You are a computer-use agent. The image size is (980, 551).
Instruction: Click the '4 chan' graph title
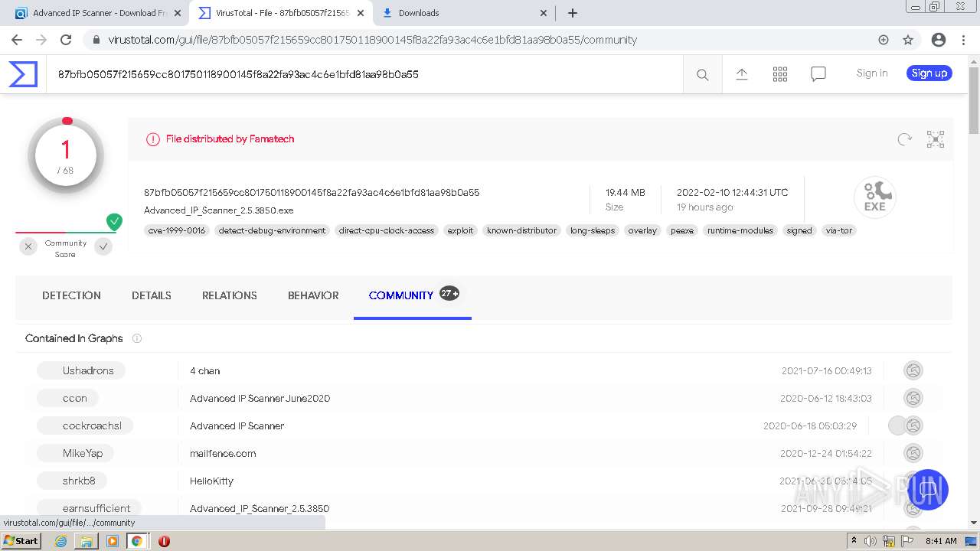tap(204, 370)
